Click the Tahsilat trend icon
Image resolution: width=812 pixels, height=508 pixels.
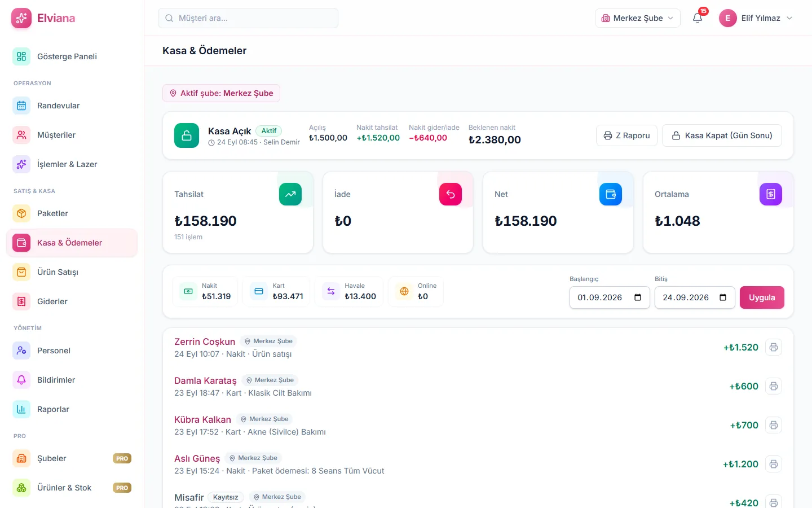point(290,194)
